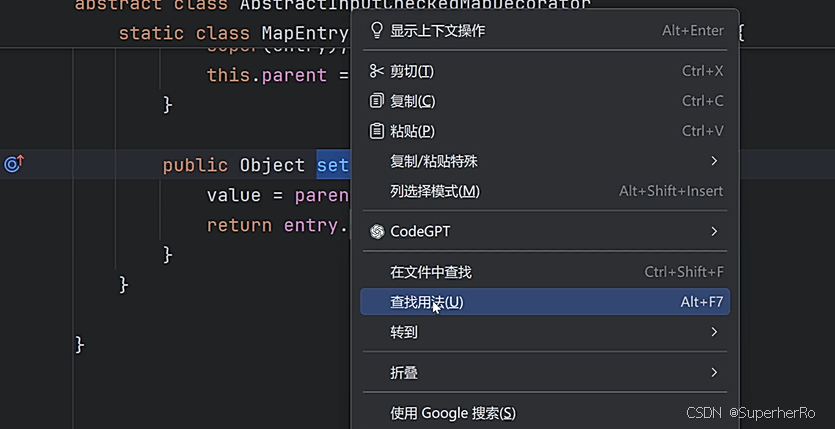
Task: Click the copy icon in menu
Action: tap(376, 101)
